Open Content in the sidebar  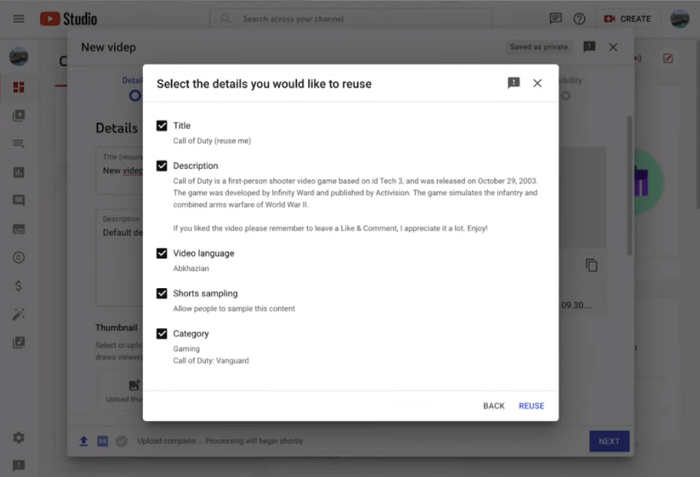[19, 116]
